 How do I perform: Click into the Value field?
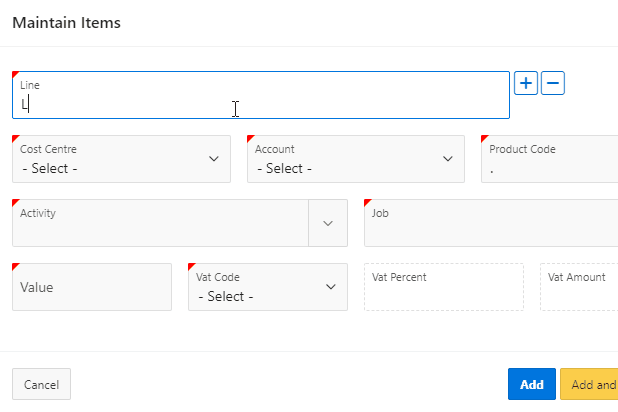point(92,287)
